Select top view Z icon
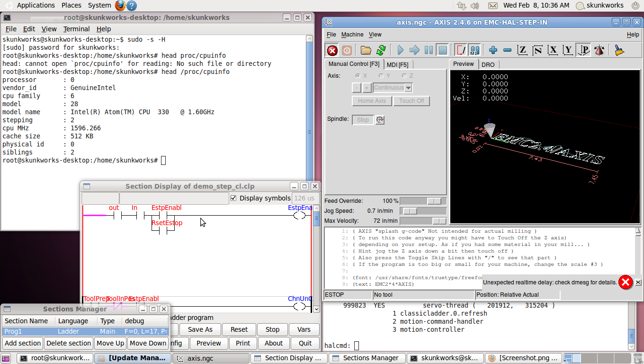 [x=522, y=50]
